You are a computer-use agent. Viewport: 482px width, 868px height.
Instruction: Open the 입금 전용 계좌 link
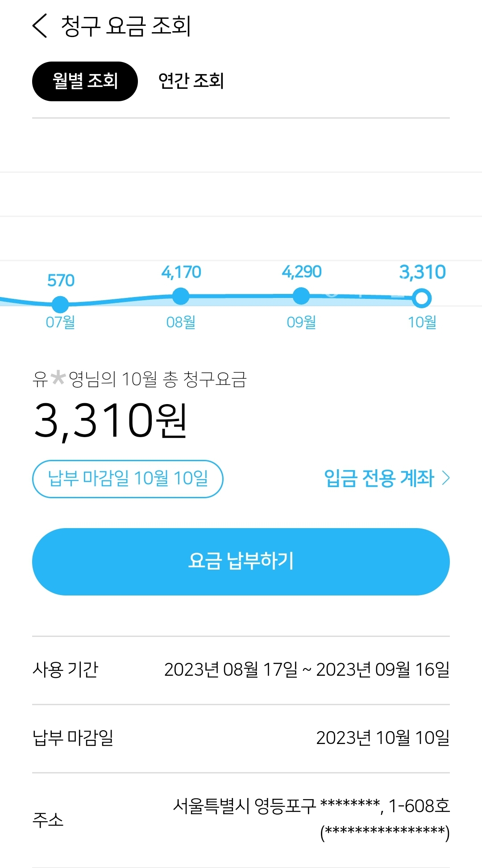tap(379, 479)
